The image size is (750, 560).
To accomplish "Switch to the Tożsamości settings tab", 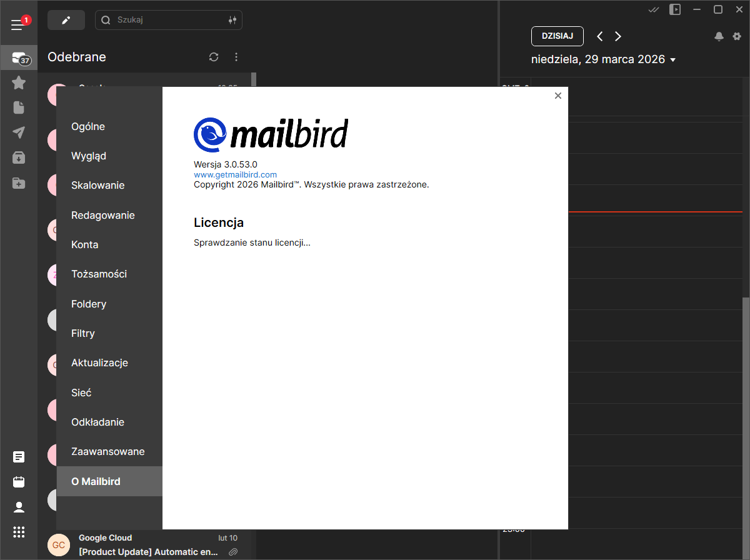I will 109,274.
